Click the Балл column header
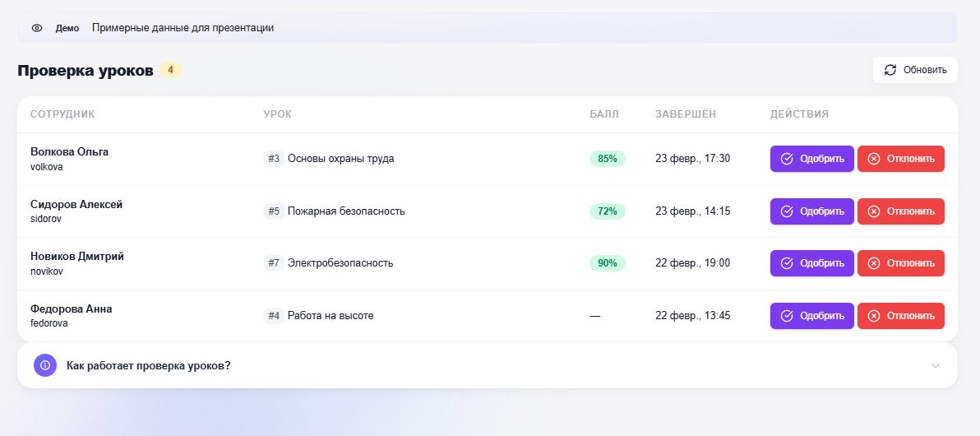The height and width of the screenshot is (436, 980). point(604,114)
